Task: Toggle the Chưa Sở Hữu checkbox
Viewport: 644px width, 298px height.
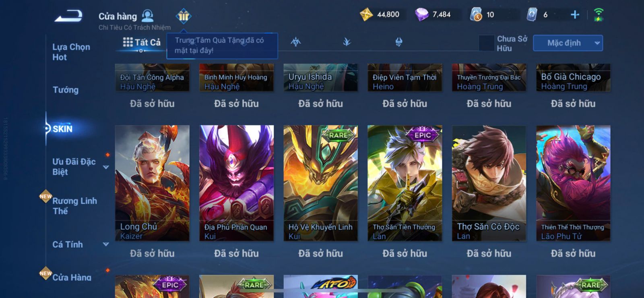Action: 487,43
